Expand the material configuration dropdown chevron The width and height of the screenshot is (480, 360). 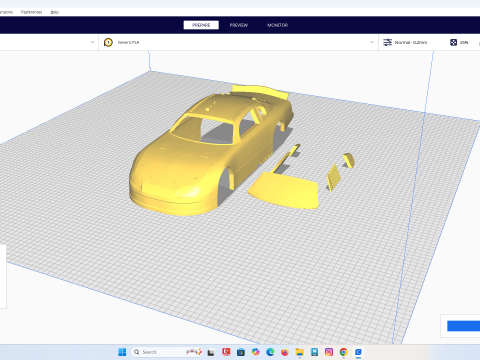pos(372,42)
